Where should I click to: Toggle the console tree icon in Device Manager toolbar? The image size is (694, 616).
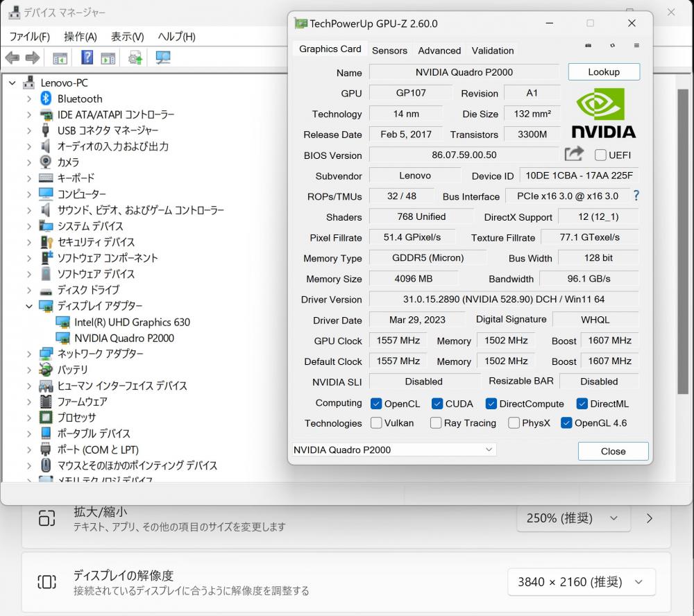[60, 58]
